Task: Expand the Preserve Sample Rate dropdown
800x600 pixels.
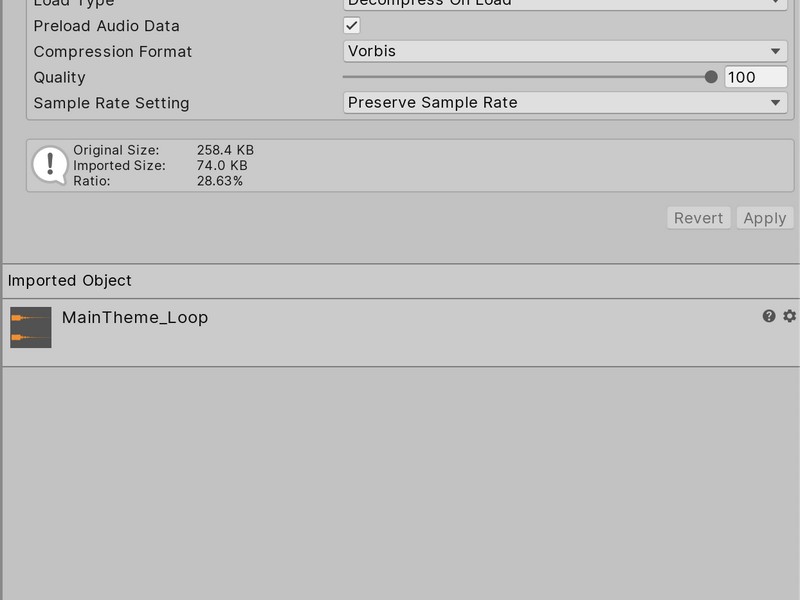Action: point(565,102)
